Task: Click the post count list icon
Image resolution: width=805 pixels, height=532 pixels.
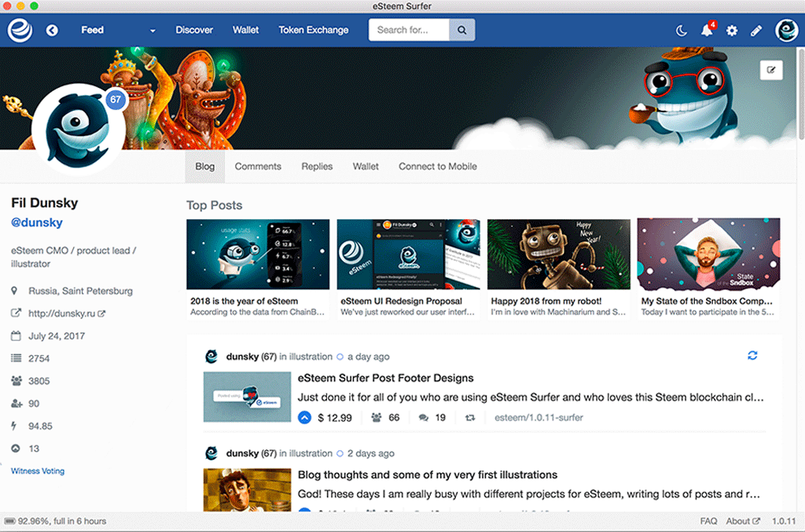Action: pos(16,358)
